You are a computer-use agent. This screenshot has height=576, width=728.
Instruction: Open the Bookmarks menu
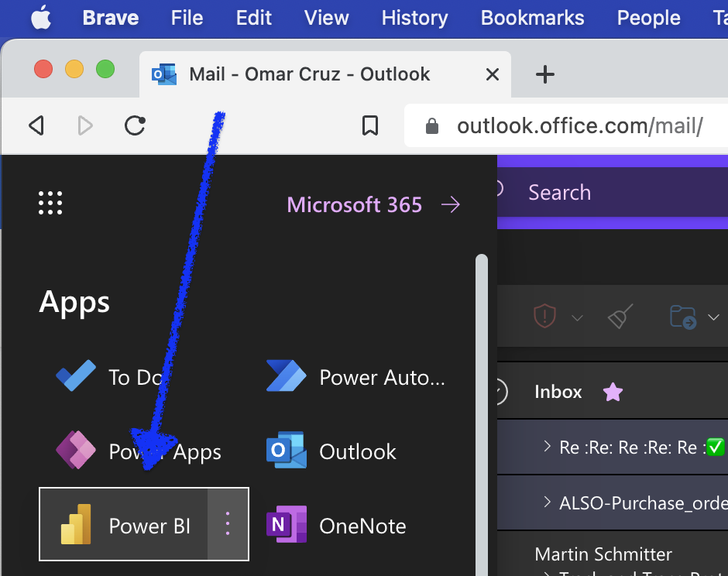tap(532, 18)
